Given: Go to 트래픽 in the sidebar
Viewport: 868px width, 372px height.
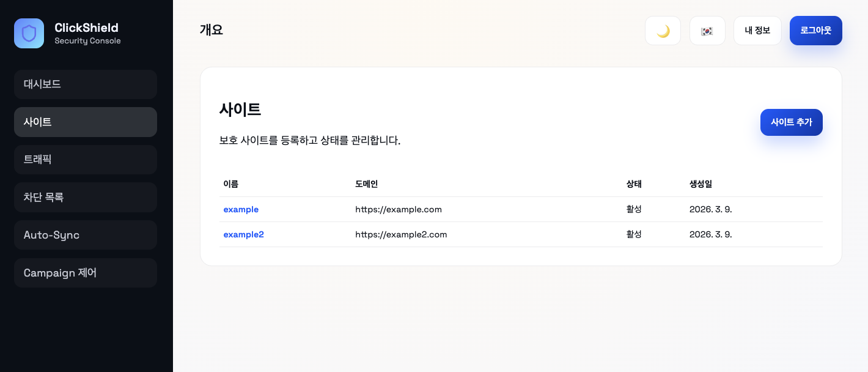Looking at the screenshot, I should [86, 160].
